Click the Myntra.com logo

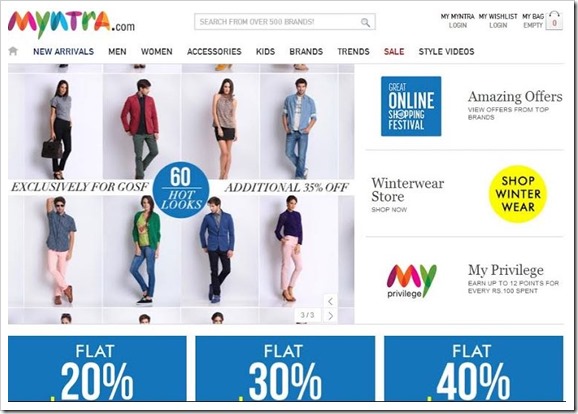click(71, 25)
